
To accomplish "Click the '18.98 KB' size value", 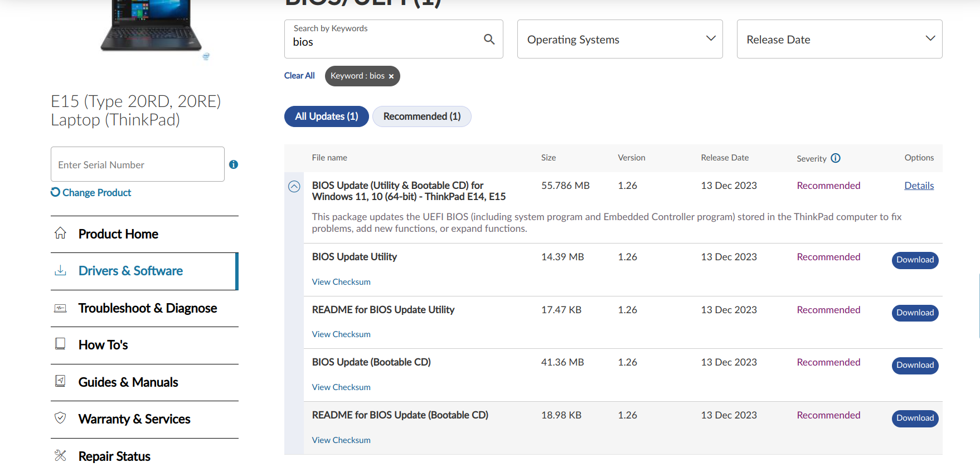I will tap(561, 415).
